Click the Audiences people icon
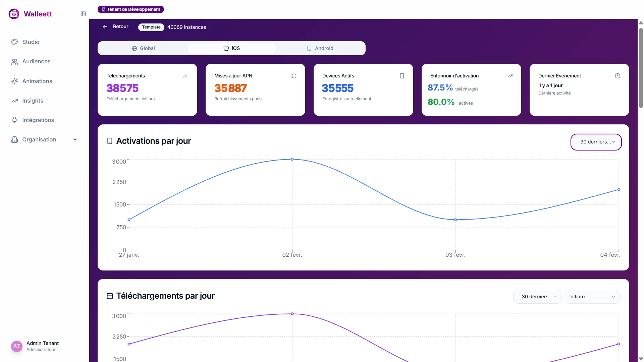This screenshot has height=362, width=644. point(14,62)
